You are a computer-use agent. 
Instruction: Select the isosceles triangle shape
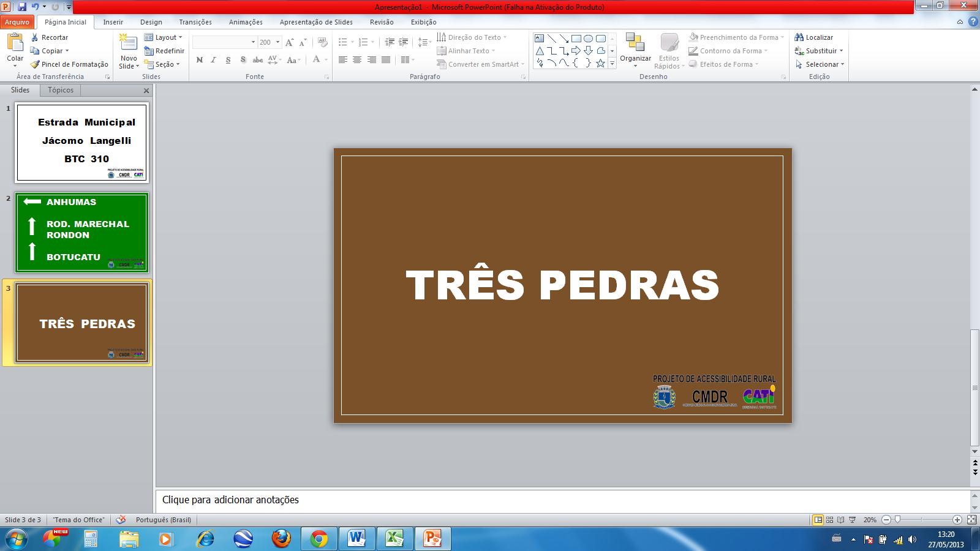click(540, 51)
